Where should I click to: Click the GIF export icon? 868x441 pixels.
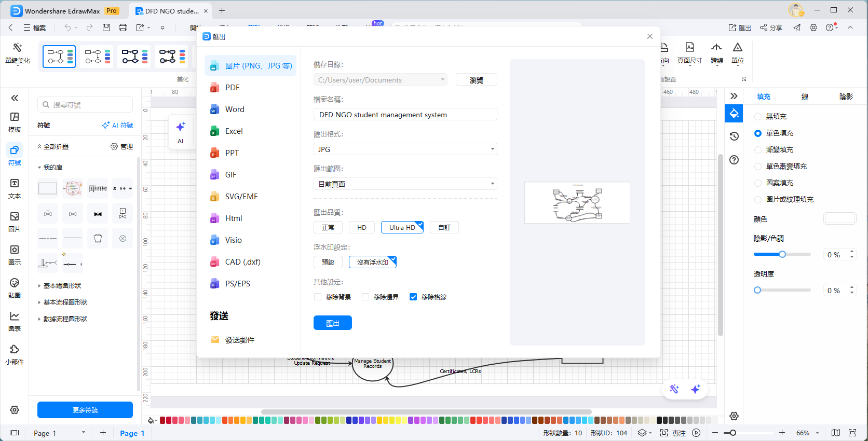click(x=214, y=175)
